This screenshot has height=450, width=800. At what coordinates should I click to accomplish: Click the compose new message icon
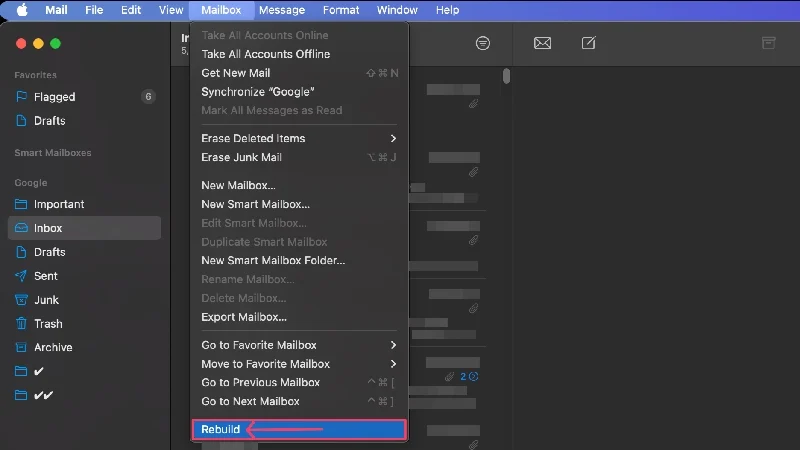[x=588, y=43]
